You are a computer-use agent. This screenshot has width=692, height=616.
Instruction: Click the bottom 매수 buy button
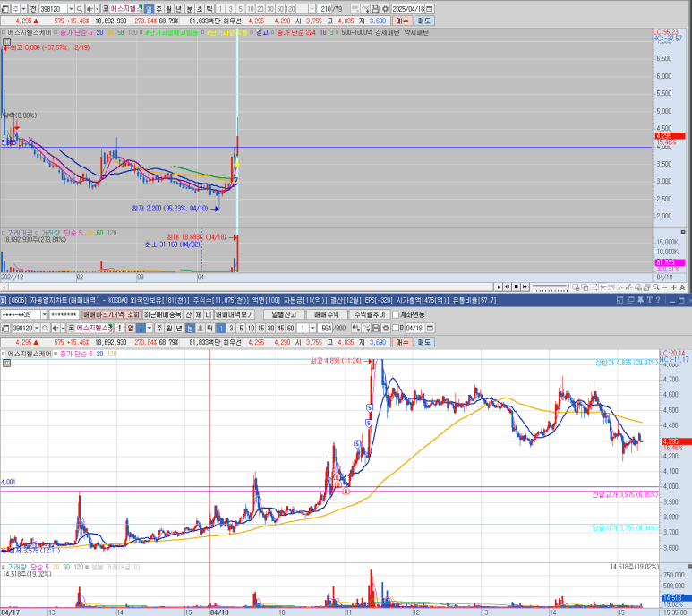[x=402, y=342]
